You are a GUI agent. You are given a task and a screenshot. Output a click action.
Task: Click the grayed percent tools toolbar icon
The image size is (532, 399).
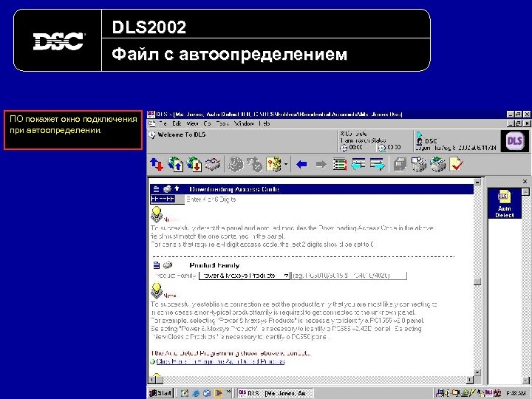pyautogui.click(x=254, y=164)
